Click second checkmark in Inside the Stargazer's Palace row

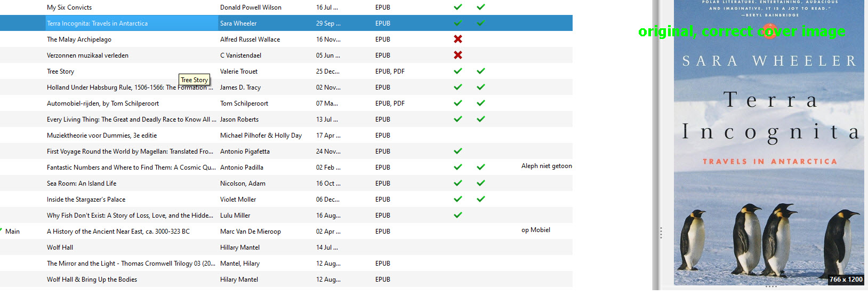point(480,199)
